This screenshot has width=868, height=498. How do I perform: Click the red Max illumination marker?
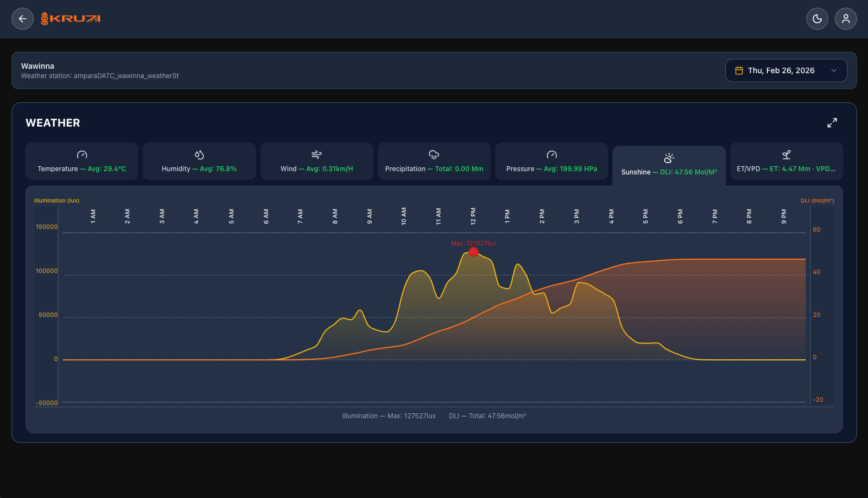point(474,252)
